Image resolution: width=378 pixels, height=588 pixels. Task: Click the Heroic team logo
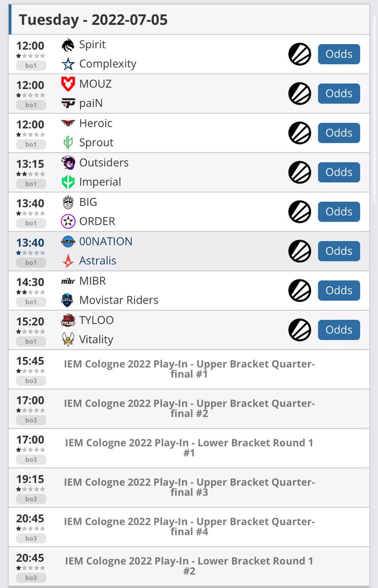click(68, 124)
